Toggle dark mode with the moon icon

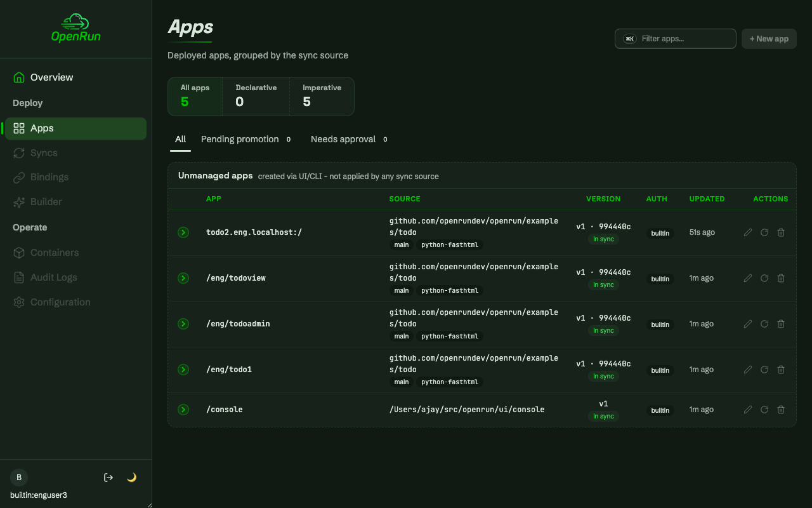coord(132,478)
